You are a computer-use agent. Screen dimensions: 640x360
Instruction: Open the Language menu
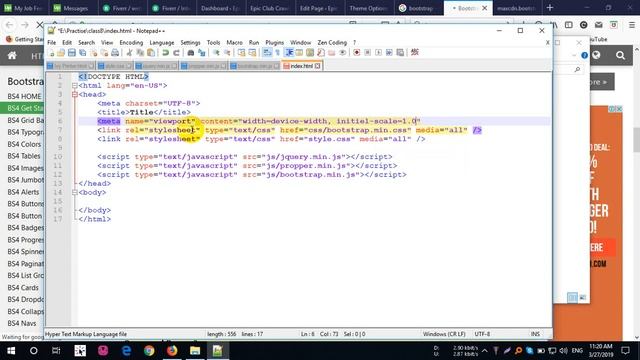[162, 42]
